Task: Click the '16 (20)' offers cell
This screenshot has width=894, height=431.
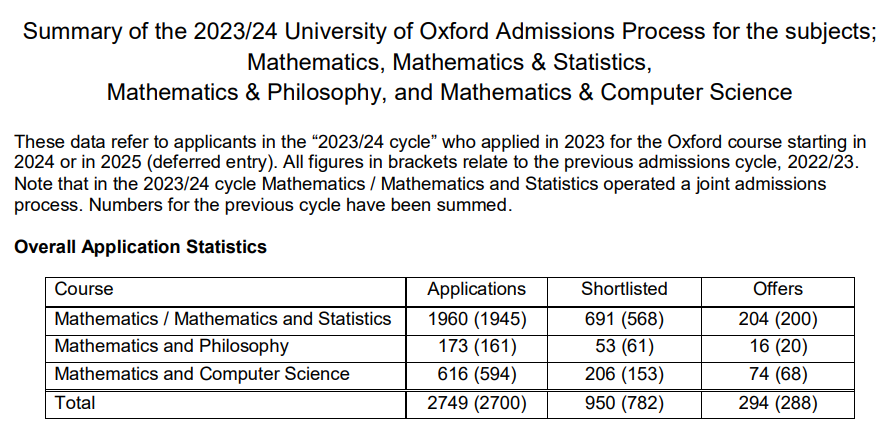Action: pyautogui.click(x=778, y=346)
